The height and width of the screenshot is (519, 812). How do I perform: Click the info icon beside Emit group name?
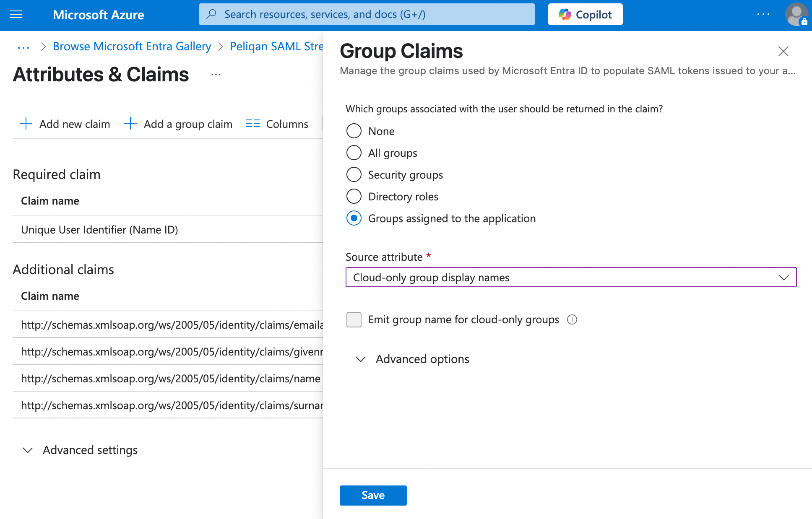coord(572,319)
